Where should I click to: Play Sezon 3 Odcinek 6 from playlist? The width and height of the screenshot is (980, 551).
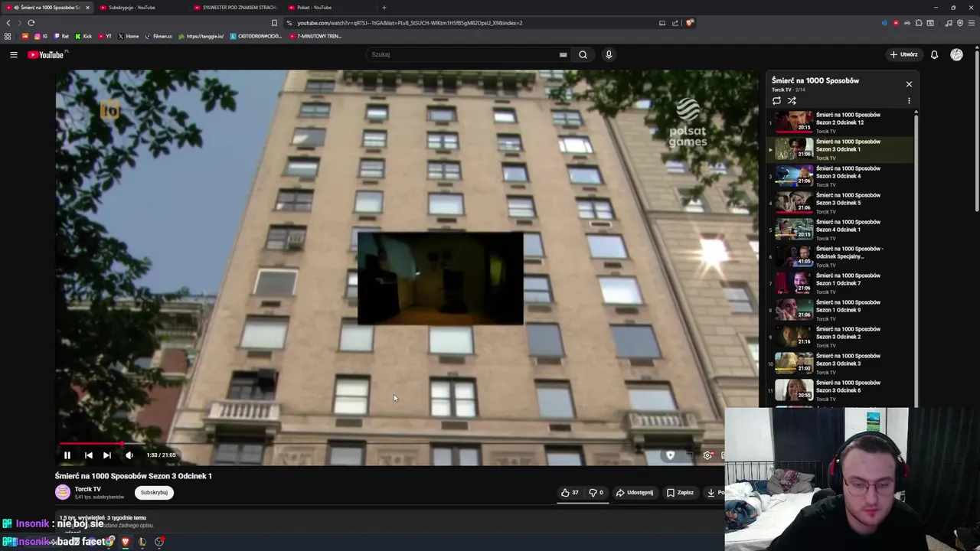[x=840, y=390]
